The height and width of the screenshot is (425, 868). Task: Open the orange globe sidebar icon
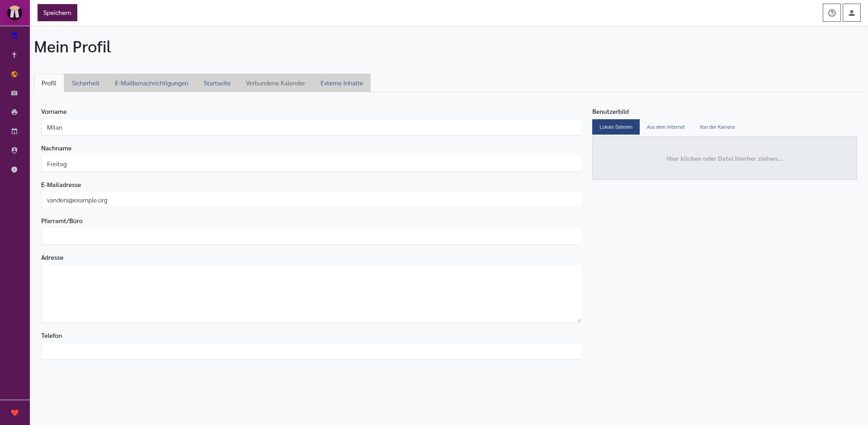coord(14,74)
